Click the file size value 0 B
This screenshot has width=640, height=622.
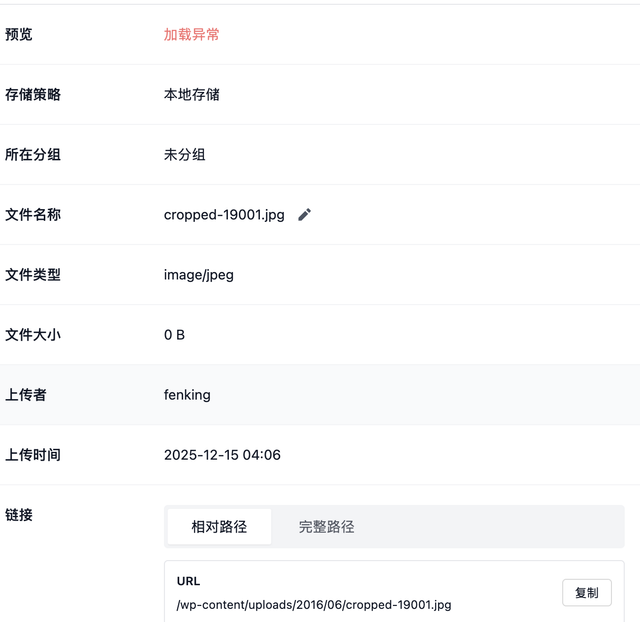click(x=174, y=335)
